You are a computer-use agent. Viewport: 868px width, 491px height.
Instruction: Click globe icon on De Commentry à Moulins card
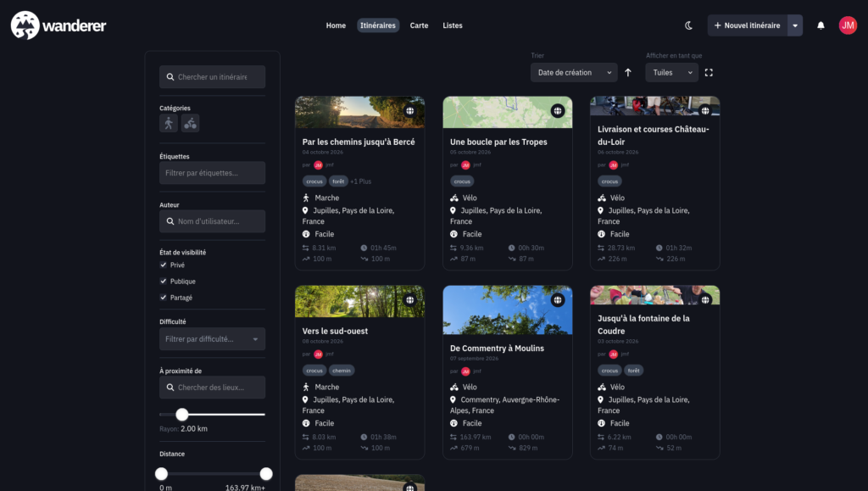tap(558, 300)
